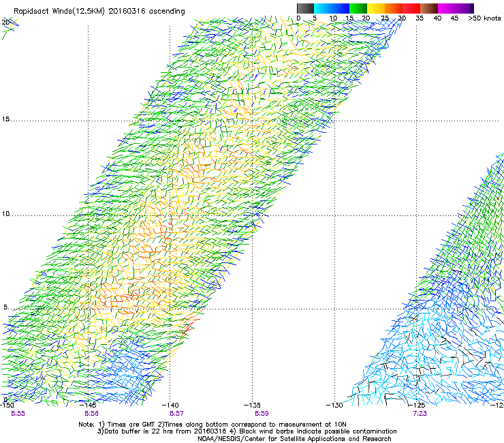Click the purple time label '8:56'
Screen dimensions: 504x443
(92, 414)
